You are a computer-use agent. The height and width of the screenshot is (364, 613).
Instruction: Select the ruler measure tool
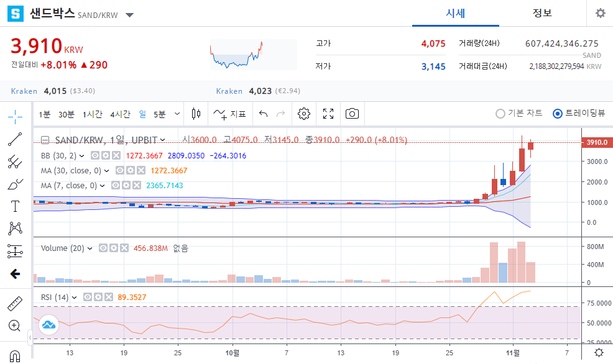click(15, 304)
